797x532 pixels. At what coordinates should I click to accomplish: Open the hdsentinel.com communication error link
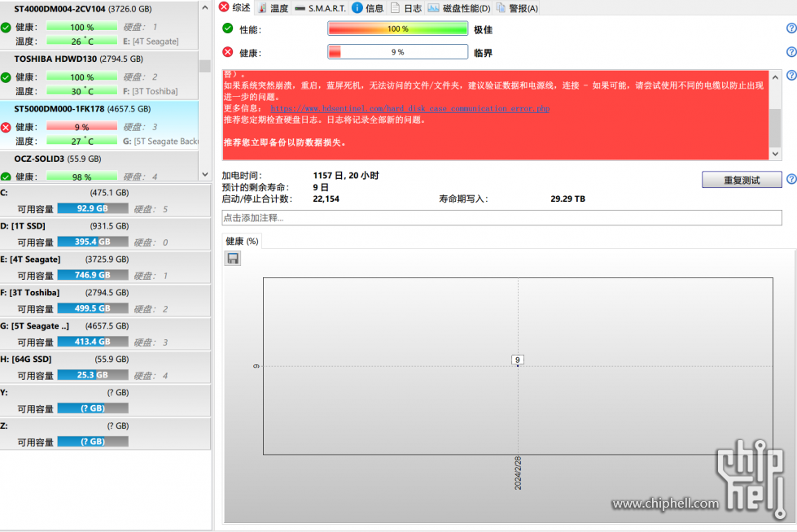coord(409,108)
